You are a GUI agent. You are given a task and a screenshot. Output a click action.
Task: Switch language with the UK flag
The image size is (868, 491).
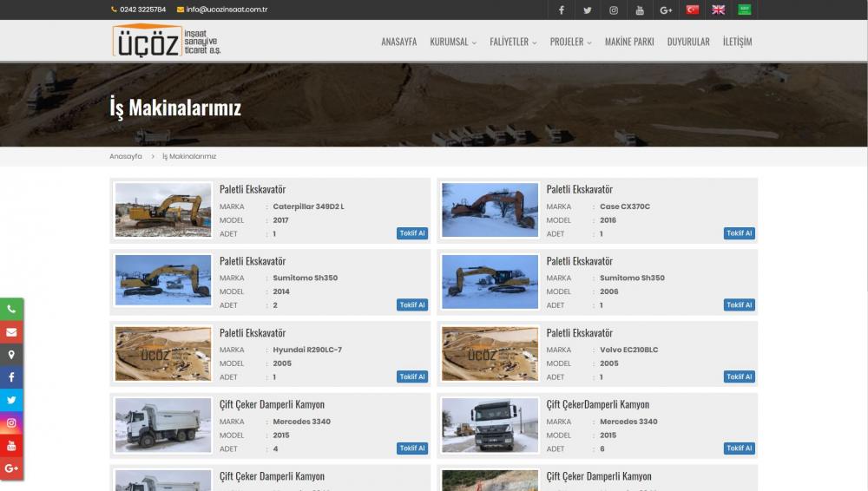(718, 10)
